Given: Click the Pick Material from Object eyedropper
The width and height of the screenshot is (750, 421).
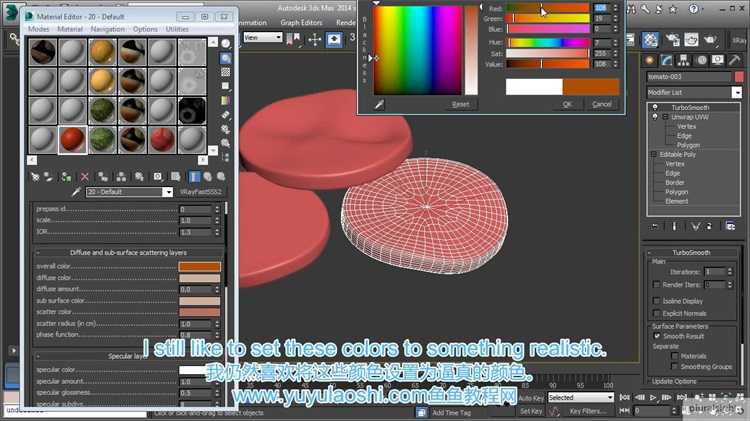Looking at the screenshot, I should 76,192.
